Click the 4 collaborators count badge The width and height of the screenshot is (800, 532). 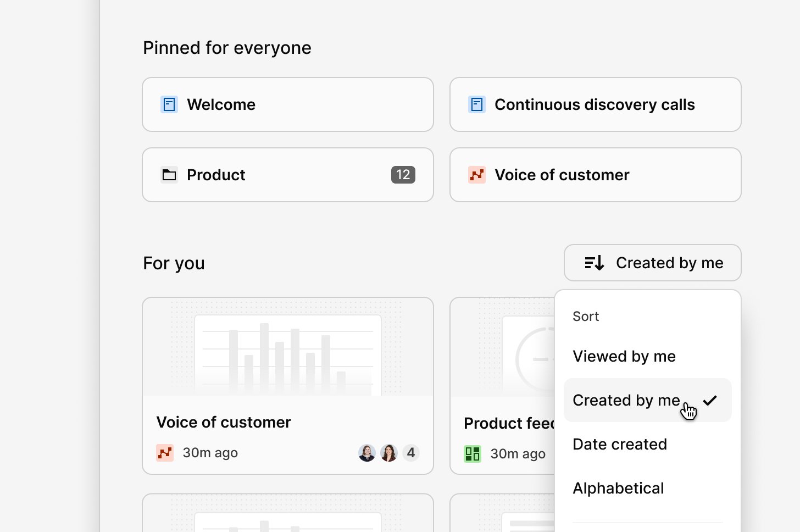coord(411,453)
